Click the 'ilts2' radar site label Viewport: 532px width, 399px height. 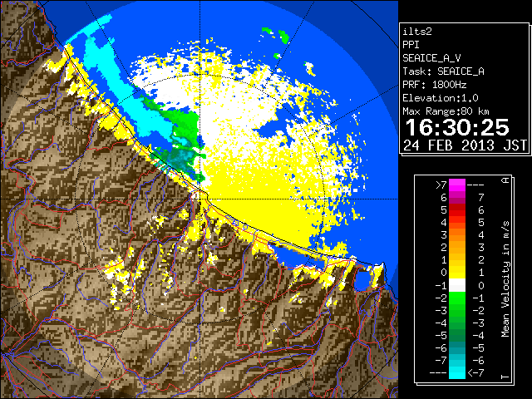(417, 32)
